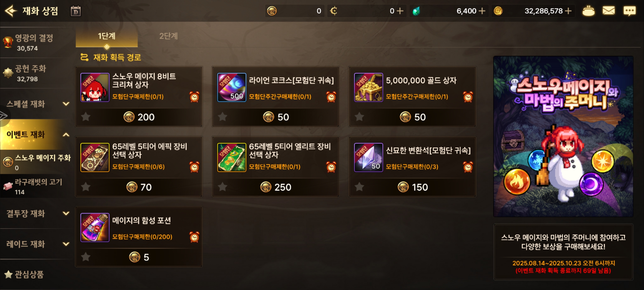Go back using the arrow icon
The width and height of the screenshot is (644, 290).
click(11, 11)
